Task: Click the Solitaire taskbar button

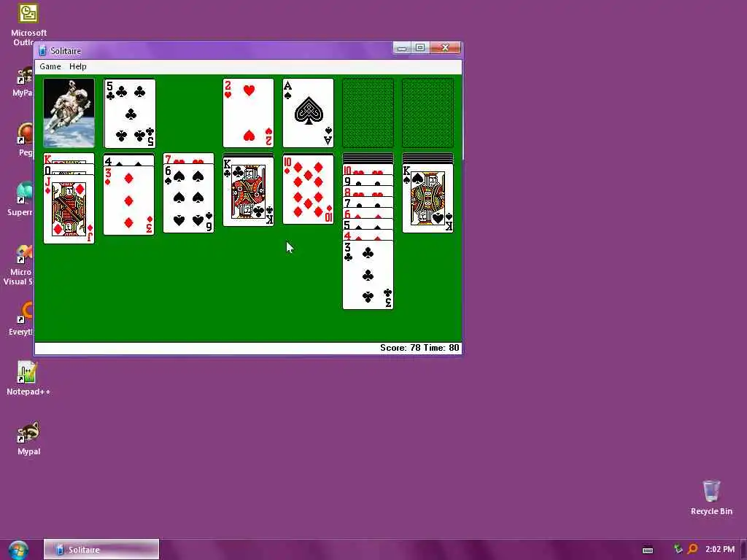Action: pyautogui.click(x=101, y=550)
